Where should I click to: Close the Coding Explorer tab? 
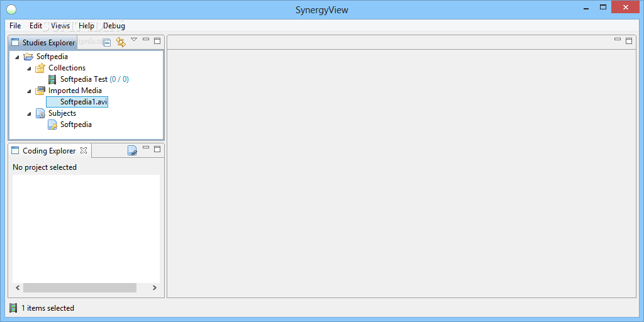[x=84, y=150]
